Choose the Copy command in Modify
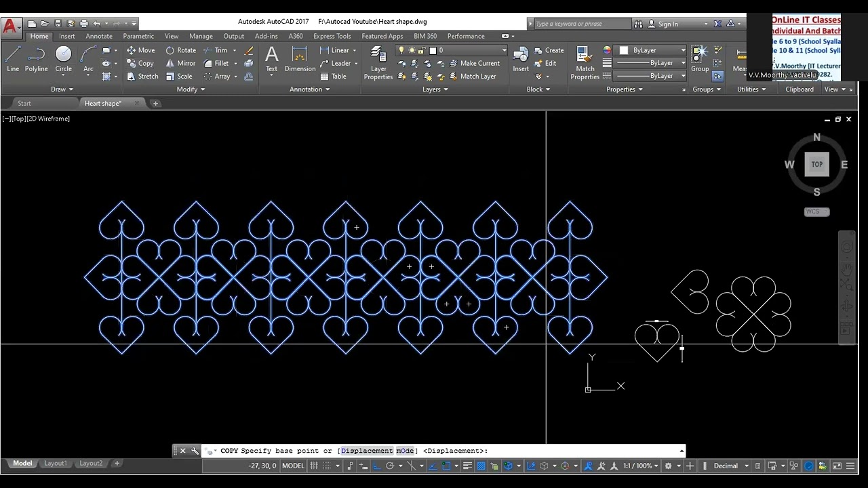The image size is (868, 488). [140, 63]
